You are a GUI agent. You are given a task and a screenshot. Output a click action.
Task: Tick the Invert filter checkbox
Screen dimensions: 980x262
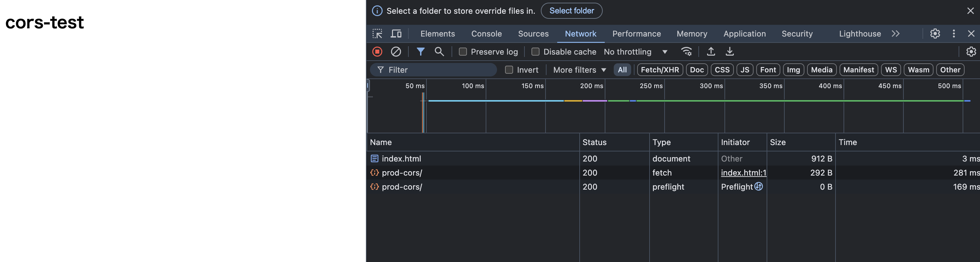(509, 70)
